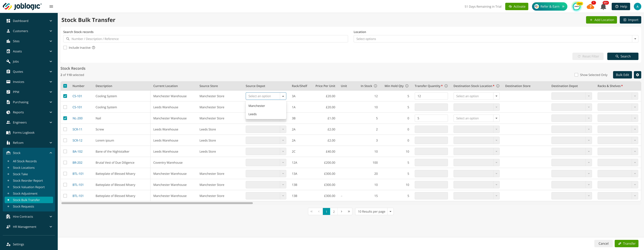Check the SCR-11 Screw row checkbox
This screenshot has height=250, width=644.
(65, 129)
